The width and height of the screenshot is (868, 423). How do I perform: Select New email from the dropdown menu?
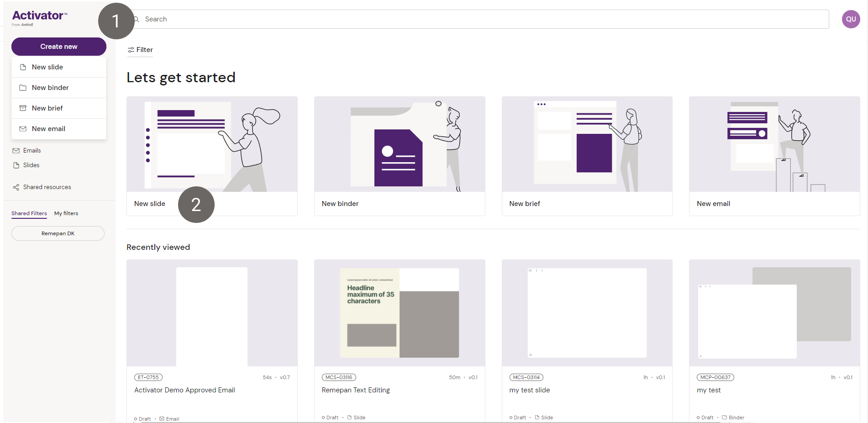[x=48, y=129]
